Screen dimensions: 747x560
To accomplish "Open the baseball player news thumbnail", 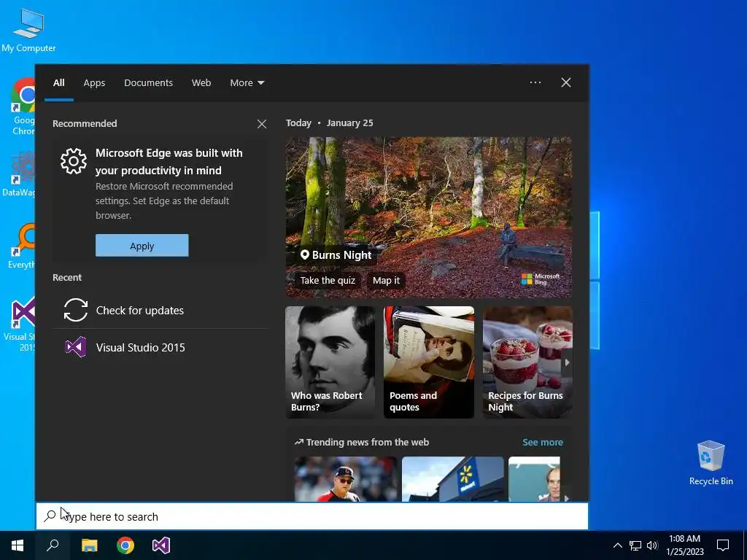I will [x=345, y=479].
